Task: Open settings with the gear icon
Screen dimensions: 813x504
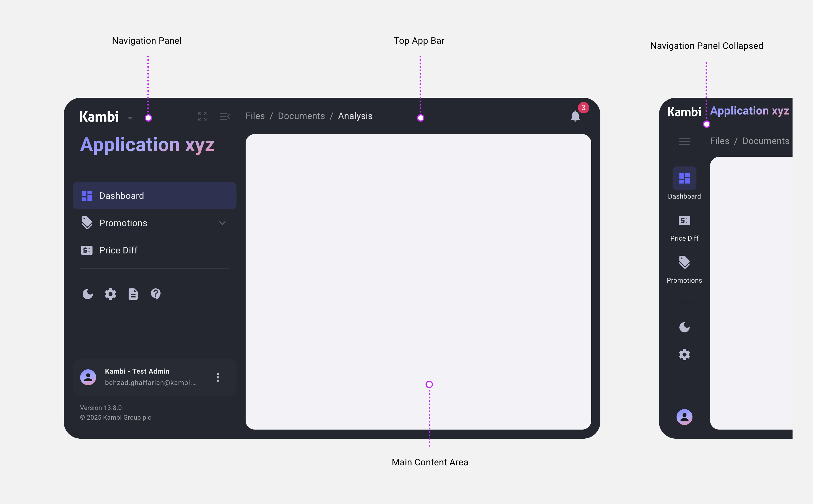Action: [x=110, y=294]
